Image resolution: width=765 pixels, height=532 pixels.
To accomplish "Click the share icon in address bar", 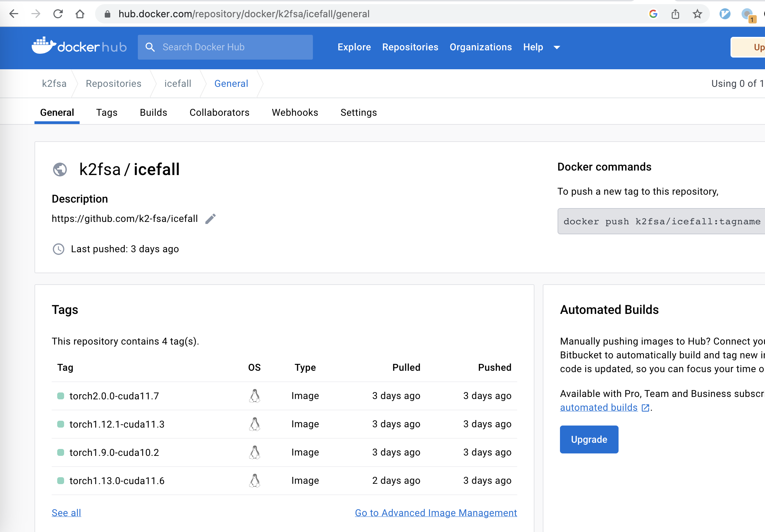I will (675, 14).
